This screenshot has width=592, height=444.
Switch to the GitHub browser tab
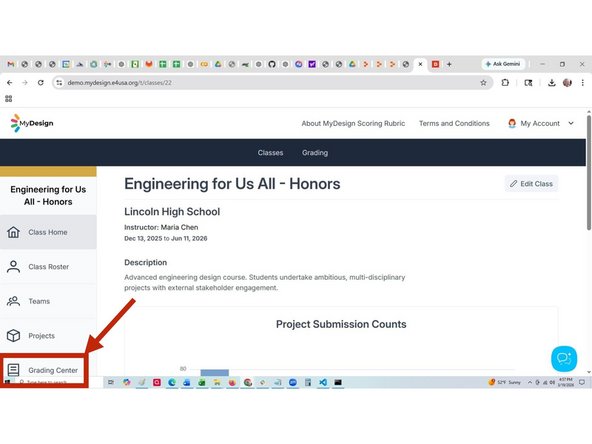272,64
